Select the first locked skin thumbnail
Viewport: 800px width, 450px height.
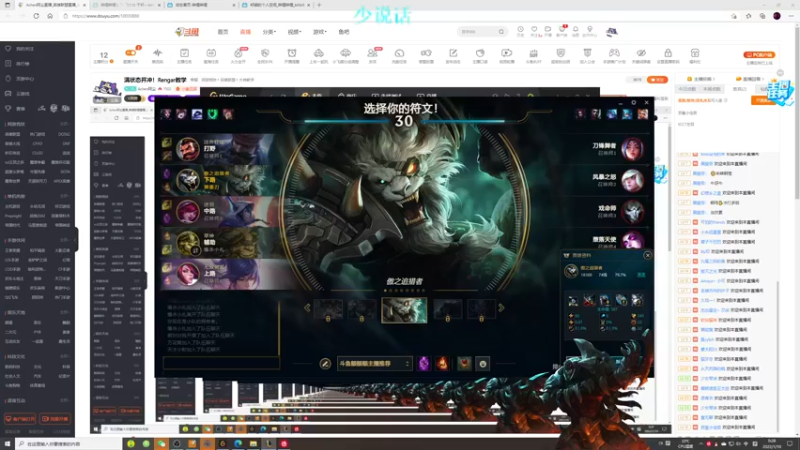[x=328, y=309]
